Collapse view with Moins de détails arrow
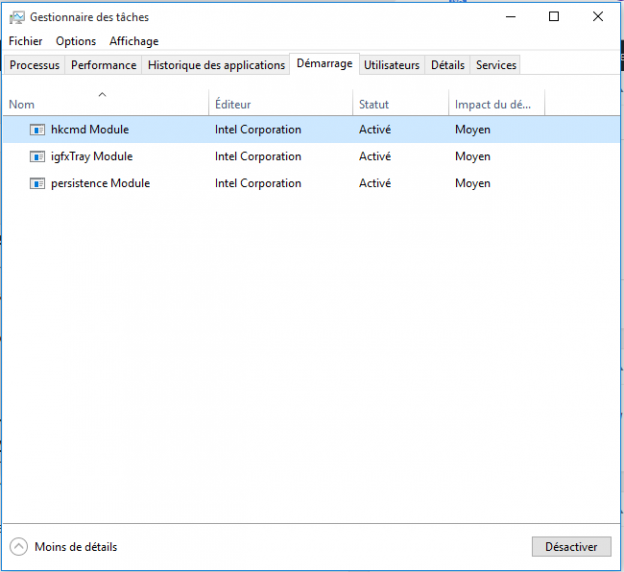Viewport: 624px width, 572px height. (x=19, y=547)
